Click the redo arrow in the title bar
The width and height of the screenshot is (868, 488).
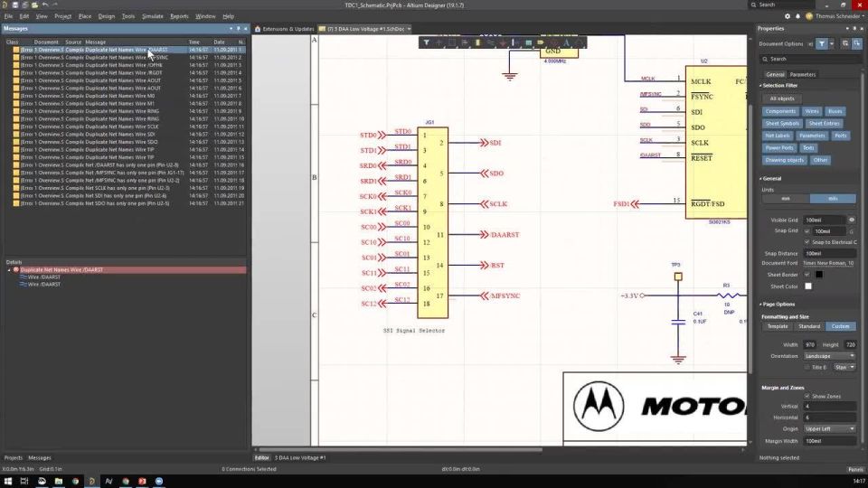point(55,5)
